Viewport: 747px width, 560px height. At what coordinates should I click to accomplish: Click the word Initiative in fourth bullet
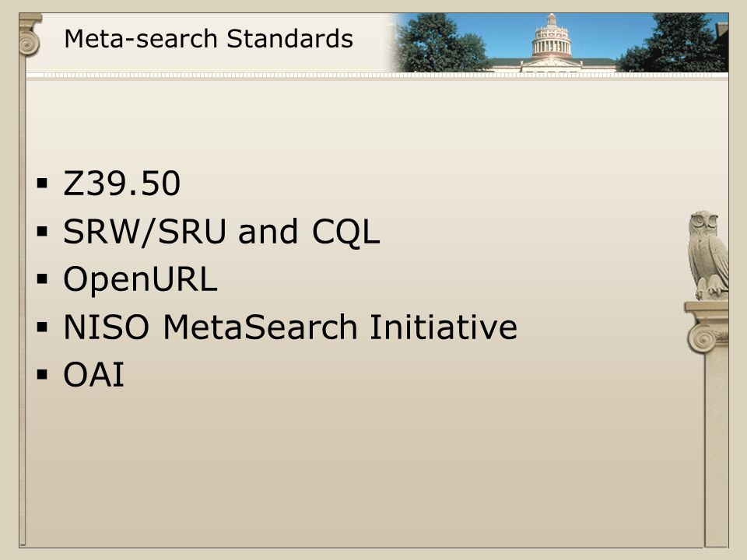tap(444, 327)
